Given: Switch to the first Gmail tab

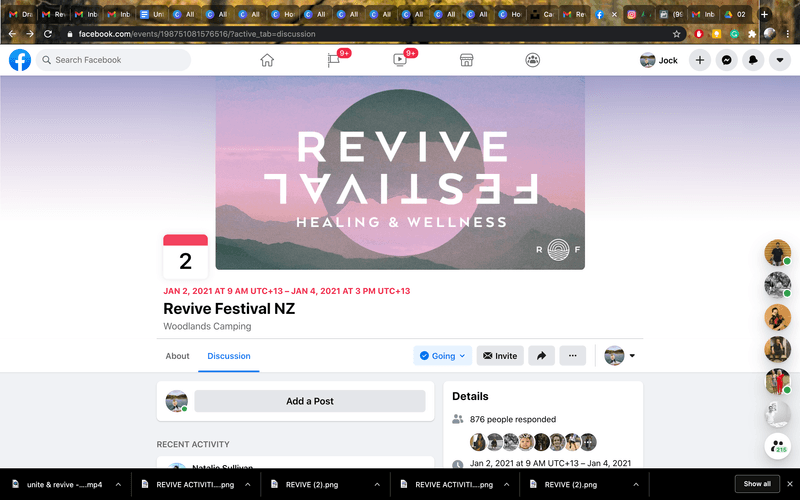Looking at the screenshot, I should (x=20, y=14).
